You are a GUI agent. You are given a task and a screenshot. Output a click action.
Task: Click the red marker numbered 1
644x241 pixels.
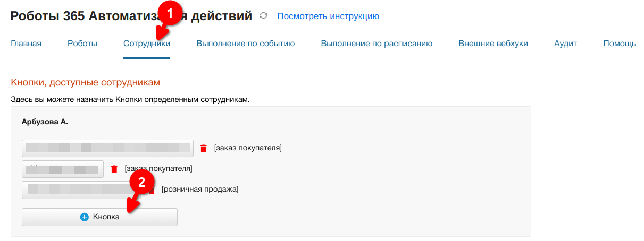click(170, 15)
